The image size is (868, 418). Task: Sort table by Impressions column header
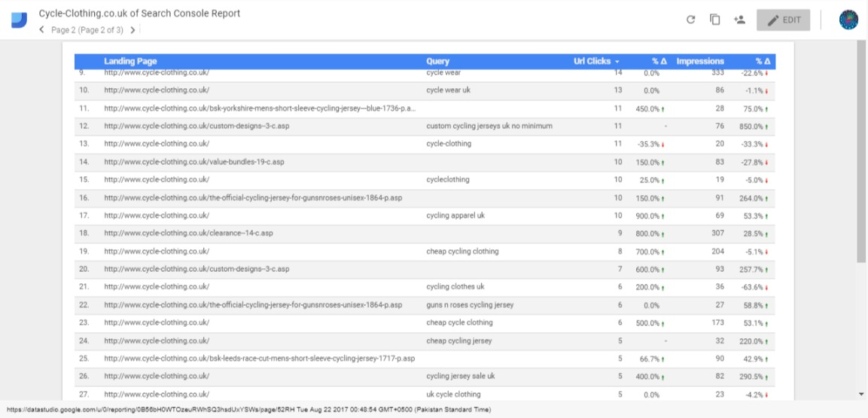pos(699,62)
